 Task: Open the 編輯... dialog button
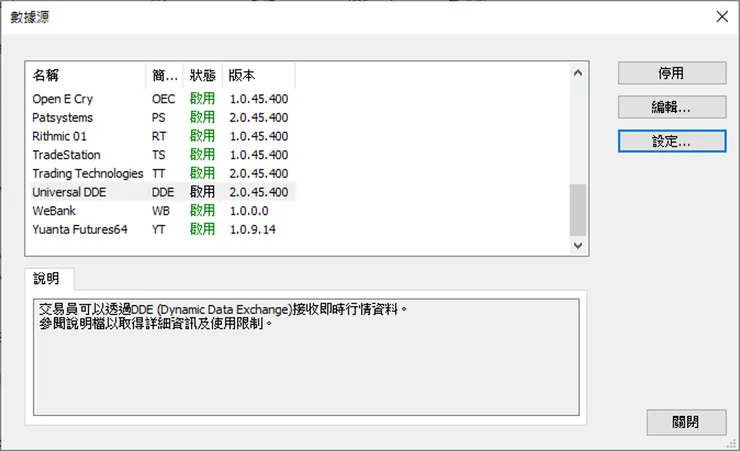672,107
